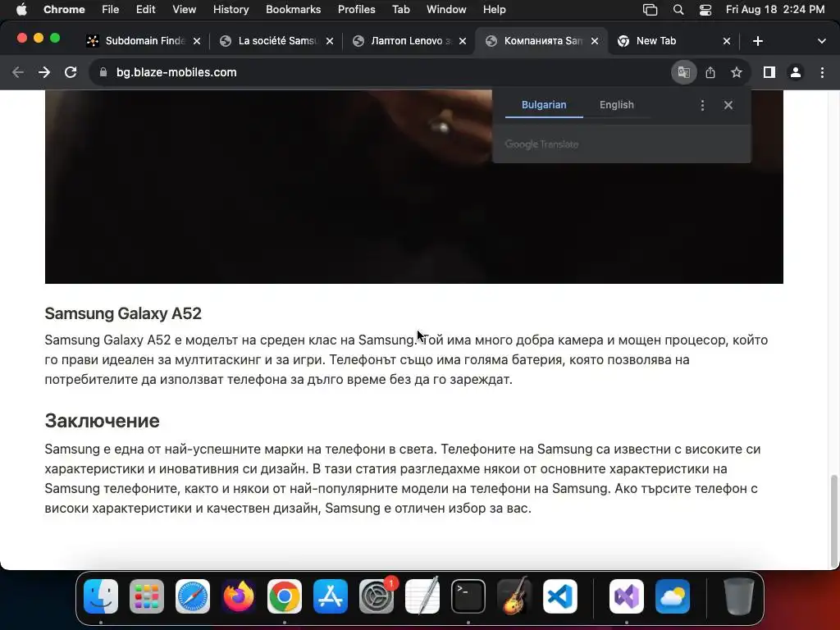This screenshot has height=630, width=840.
Task: Open translate options three-dot menu
Action: point(702,105)
